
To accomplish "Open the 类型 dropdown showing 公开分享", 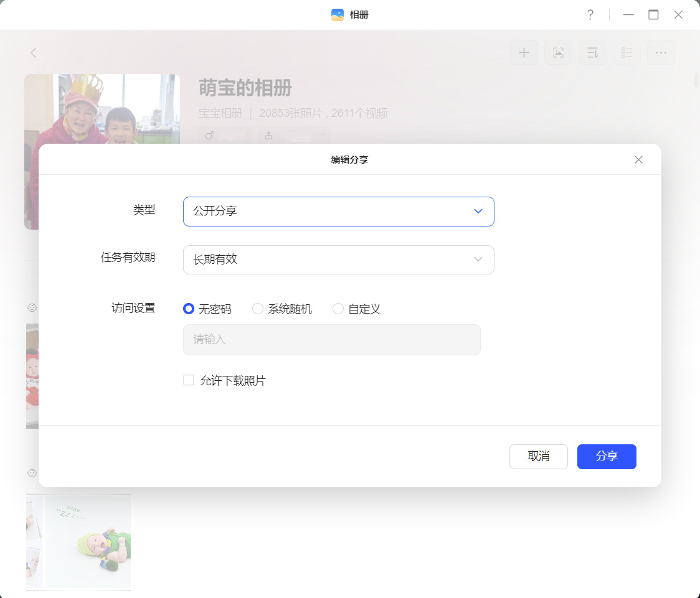I will 338,212.
